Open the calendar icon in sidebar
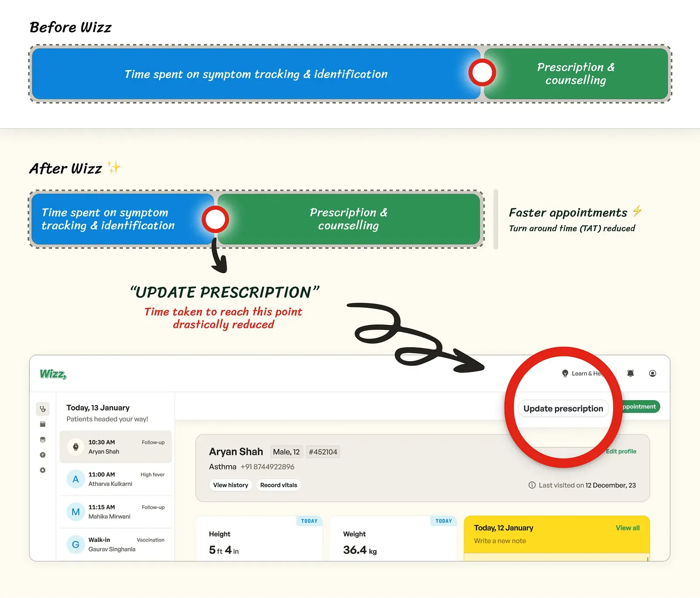This screenshot has width=700, height=598. coord(42,424)
